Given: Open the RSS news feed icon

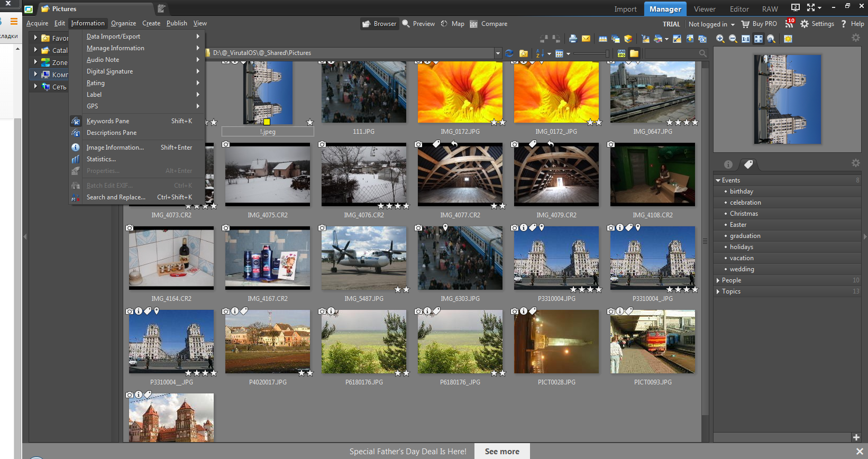Looking at the screenshot, I should [789, 24].
